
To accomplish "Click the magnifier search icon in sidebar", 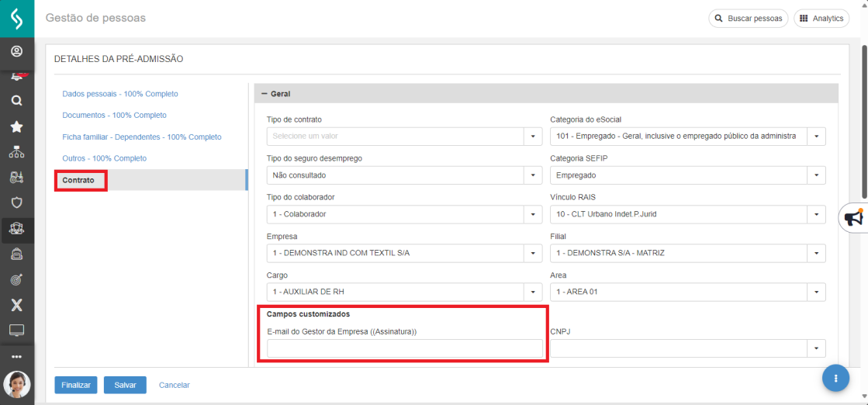I will (16, 101).
